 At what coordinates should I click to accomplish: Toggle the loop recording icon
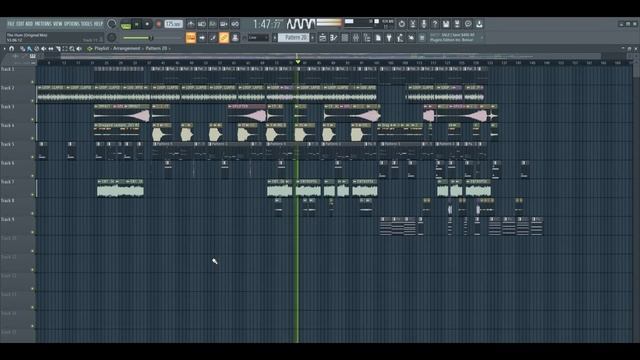tap(235, 24)
